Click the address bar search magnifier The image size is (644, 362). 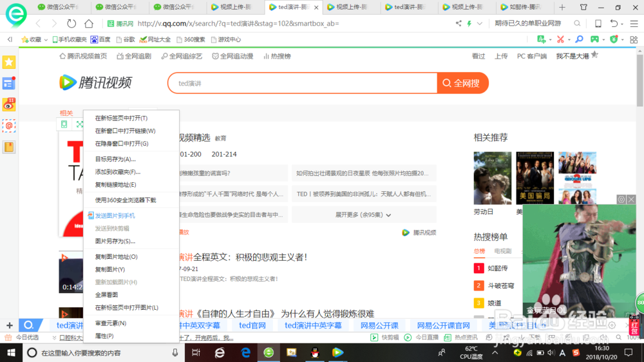(577, 23)
